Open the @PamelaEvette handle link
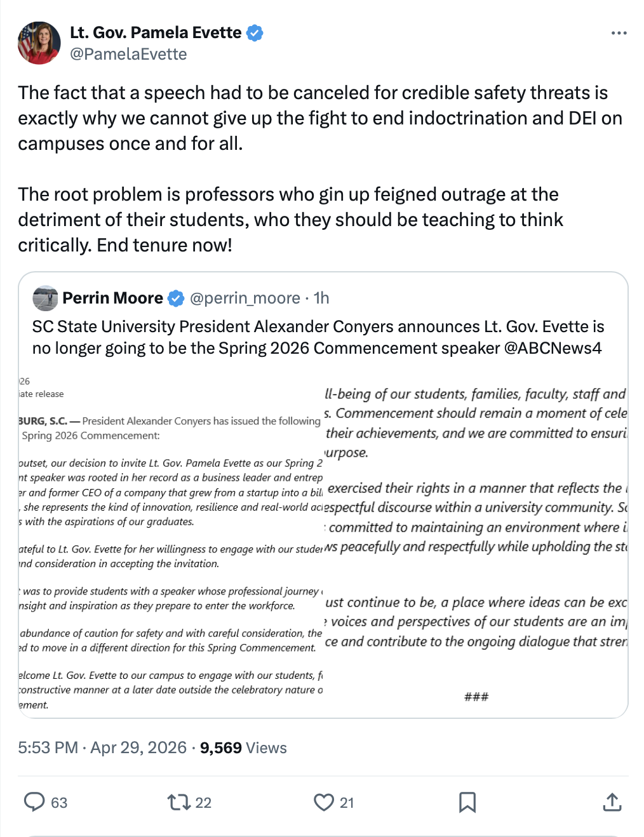Screen dimensions: 644x837 pyautogui.click(x=128, y=54)
